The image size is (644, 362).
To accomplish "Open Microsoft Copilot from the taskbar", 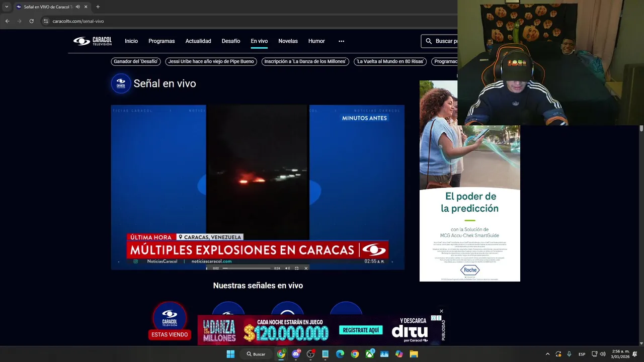I will coord(399,354).
